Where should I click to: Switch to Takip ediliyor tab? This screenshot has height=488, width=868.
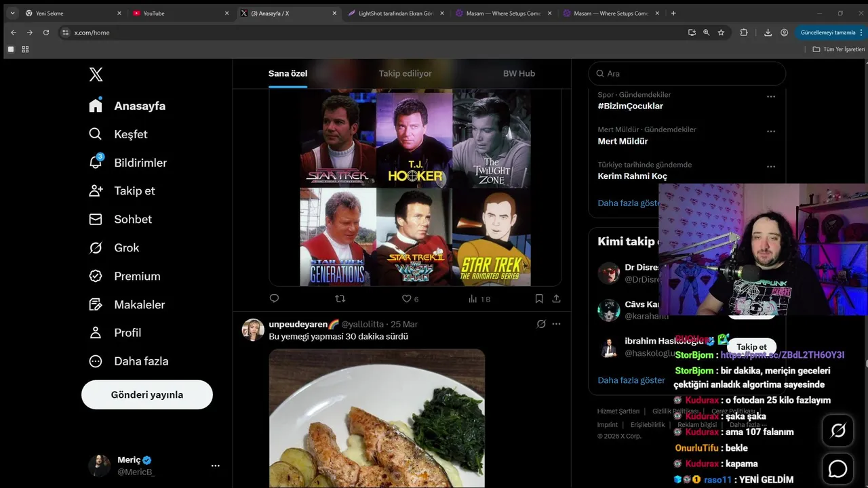pos(405,73)
